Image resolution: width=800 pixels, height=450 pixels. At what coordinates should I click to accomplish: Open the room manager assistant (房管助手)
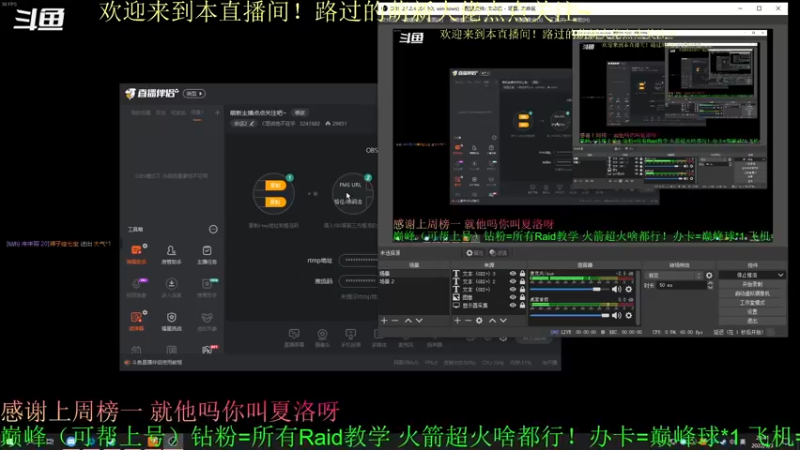point(171,254)
